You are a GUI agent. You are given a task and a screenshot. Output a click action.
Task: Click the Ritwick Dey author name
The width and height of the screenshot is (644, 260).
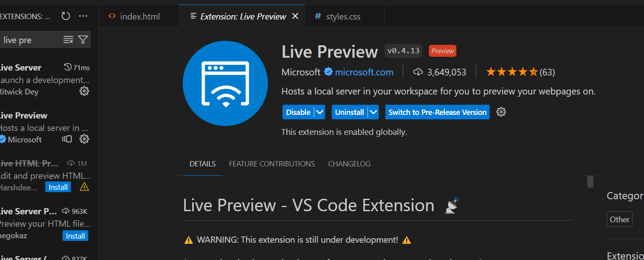[x=19, y=92]
